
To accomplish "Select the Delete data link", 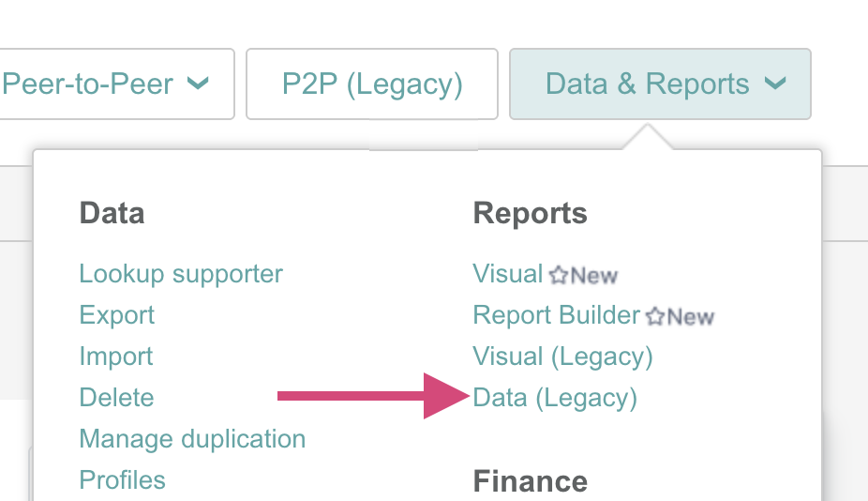I will (x=116, y=398).
